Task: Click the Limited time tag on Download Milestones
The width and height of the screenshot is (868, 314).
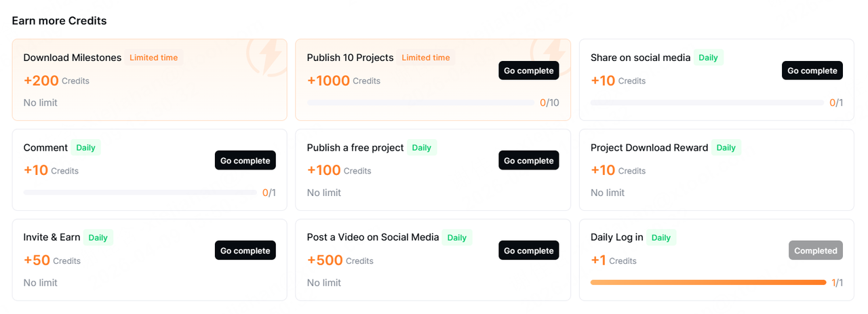Action: pos(154,58)
